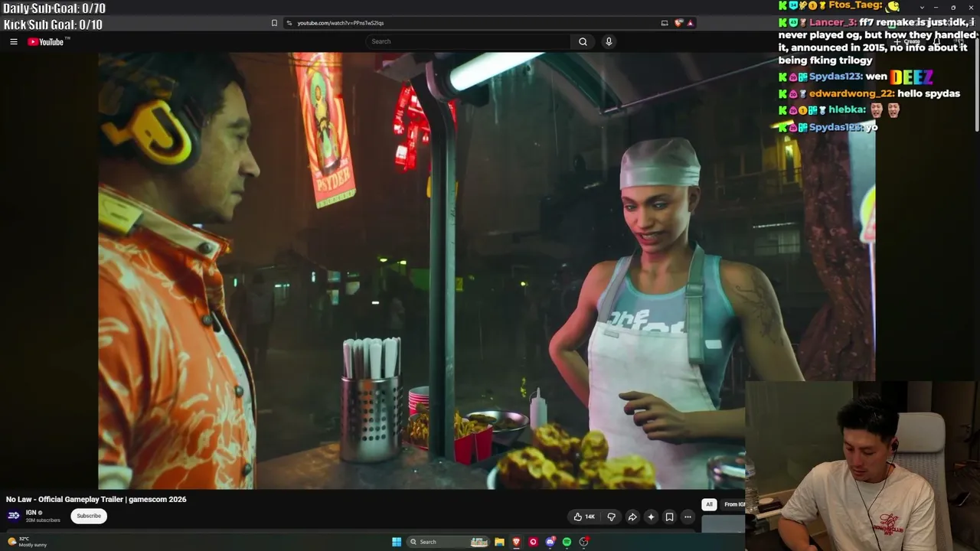
Task: Open Discord from the taskbar
Action: pos(550,542)
